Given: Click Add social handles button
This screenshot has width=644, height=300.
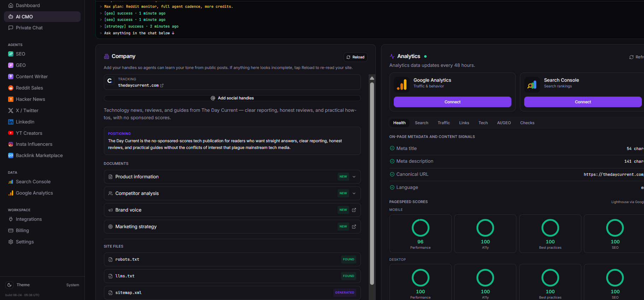Looking at the screenshot, I should coord(232,98).
